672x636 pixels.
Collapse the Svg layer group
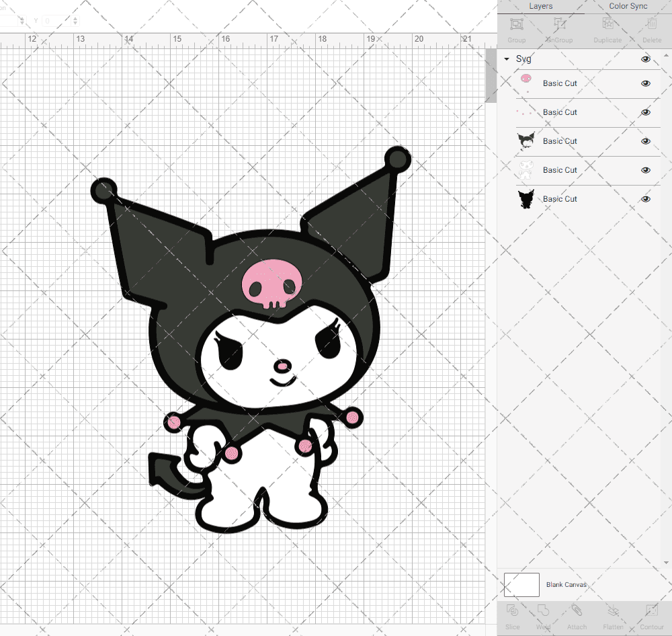coord(507,58)
